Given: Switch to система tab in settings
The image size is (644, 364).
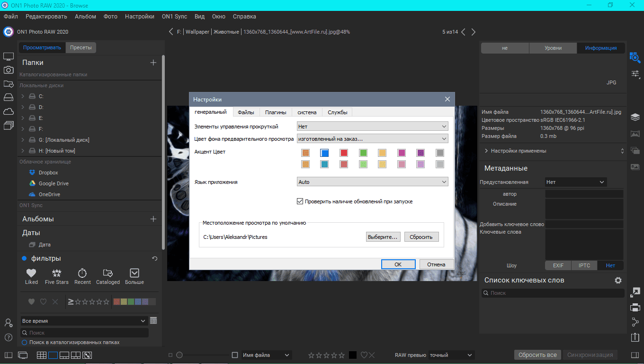Looking at the screenshot, I should point(307,112).
